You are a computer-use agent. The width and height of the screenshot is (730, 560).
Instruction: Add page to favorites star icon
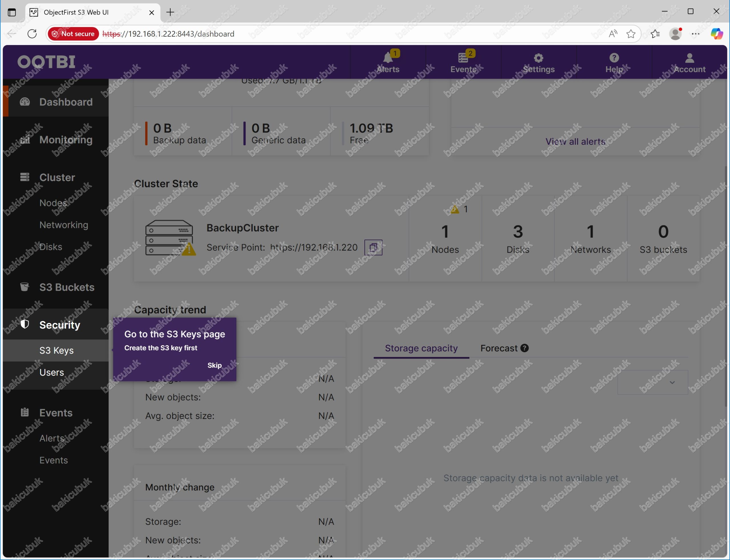(x=631, y=34)
